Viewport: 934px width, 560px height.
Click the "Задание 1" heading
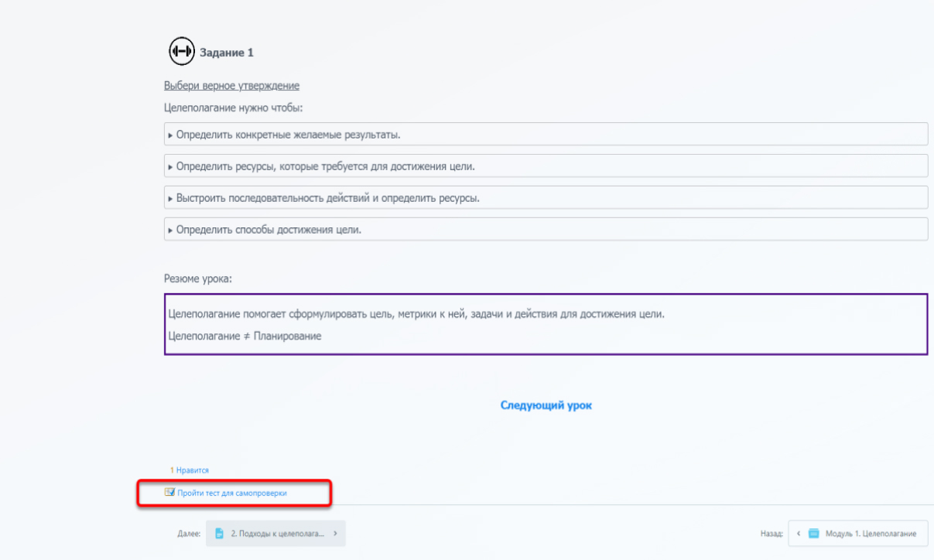(227, 53)
